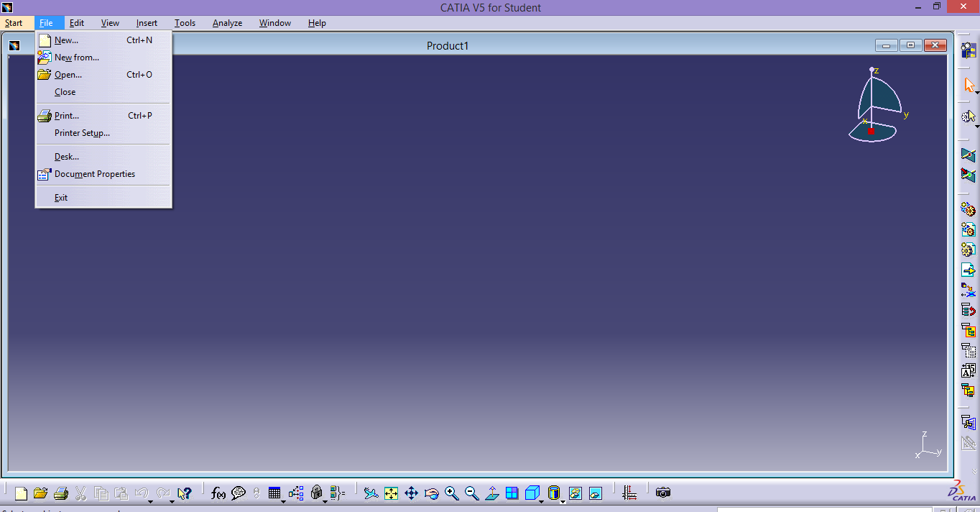Click the topmost gears icon in the right toolbar
The image size is (980, 512).
pyautogui.click(x=969, y=209)
